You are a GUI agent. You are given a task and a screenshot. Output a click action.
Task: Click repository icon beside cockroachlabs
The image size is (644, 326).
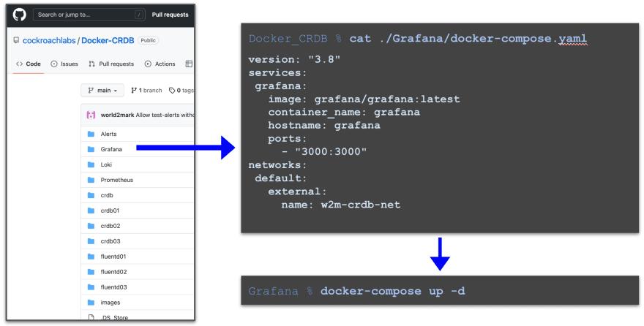[16, 41]
